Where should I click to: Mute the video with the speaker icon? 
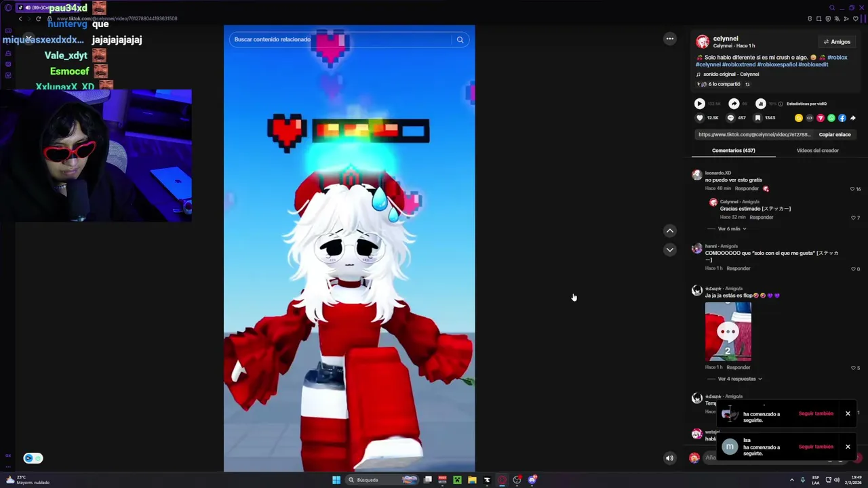tap(670, 458)
